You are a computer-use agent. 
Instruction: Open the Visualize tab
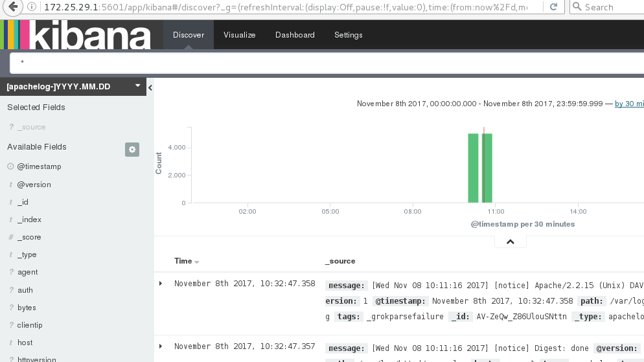coord(240,35)
